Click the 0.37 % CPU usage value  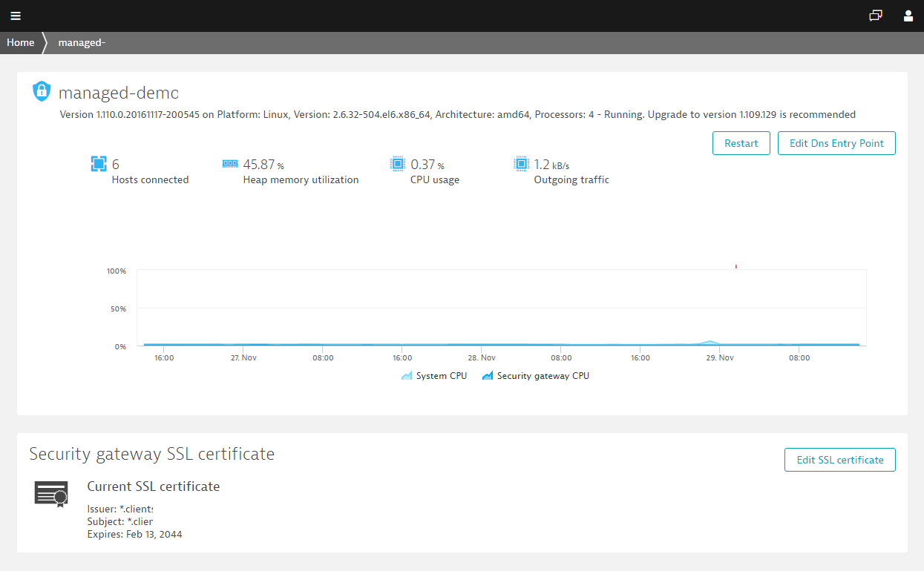tap(427, 164)
